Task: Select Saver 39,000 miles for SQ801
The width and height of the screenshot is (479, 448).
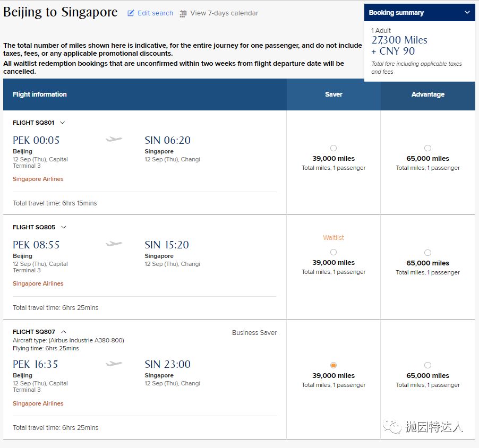Action: point(333,148)
